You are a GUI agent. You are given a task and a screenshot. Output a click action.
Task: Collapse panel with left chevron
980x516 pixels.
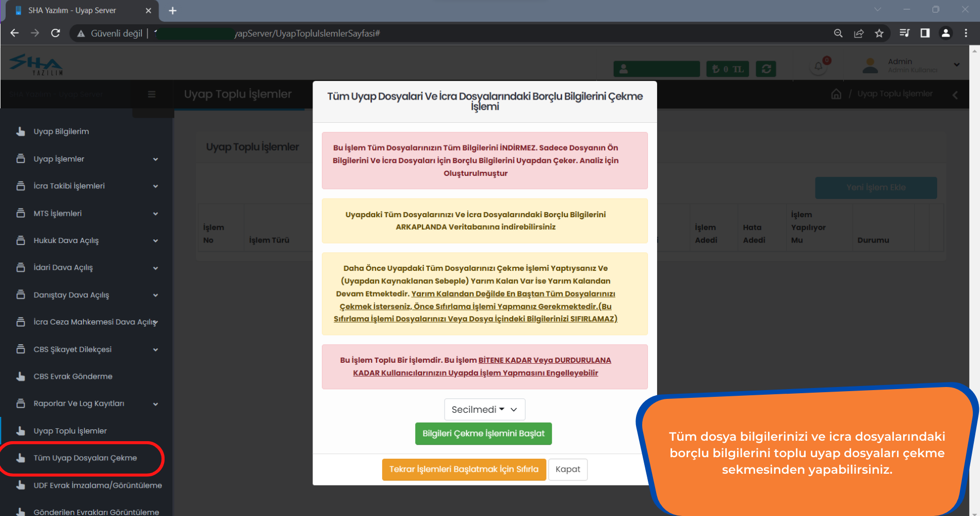pyautogui.click(x=955, y=95)
